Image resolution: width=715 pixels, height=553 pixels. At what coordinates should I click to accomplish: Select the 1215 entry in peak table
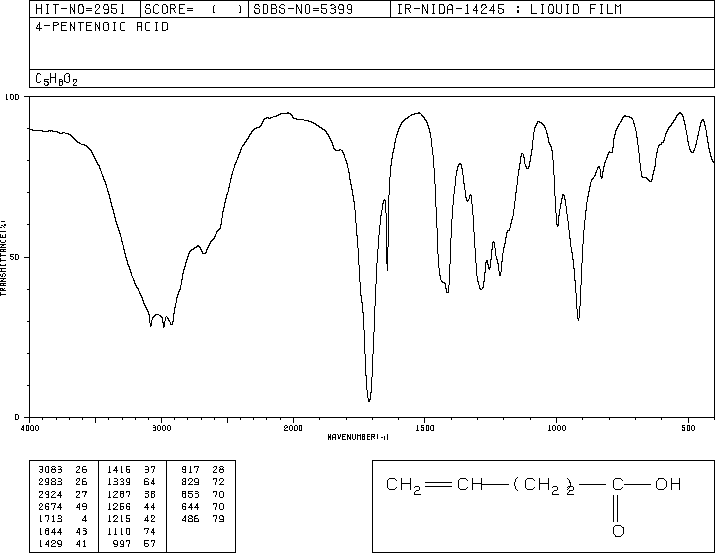coord(119,519)
